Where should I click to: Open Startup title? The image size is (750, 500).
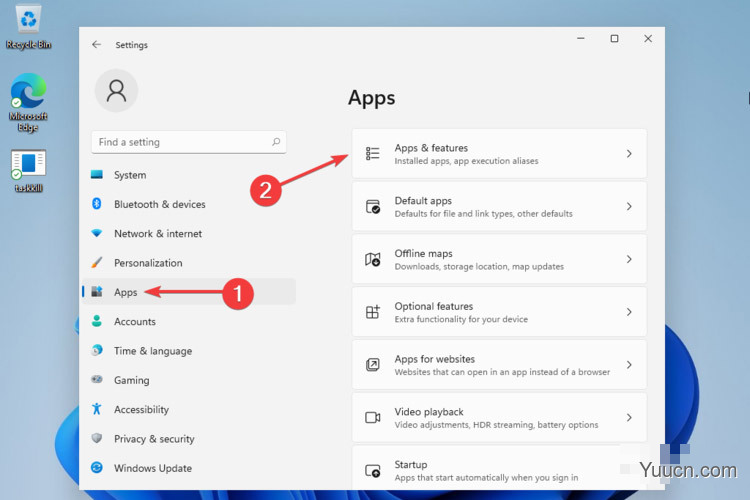(410, 465)
